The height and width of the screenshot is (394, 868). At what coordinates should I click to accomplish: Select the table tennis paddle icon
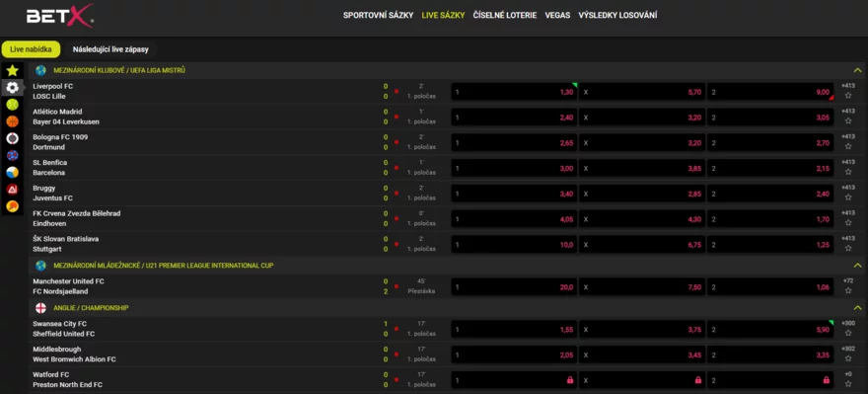click(12, 206)
